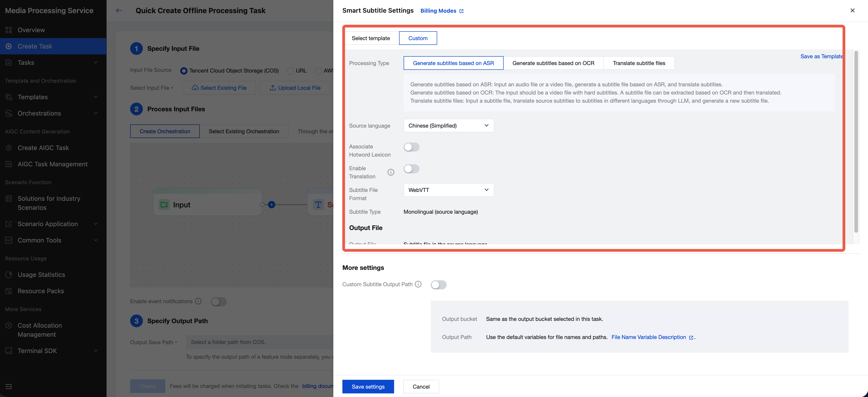Click the Enable event notifications info icon
868x397 pixels.
tap(198, 301)
